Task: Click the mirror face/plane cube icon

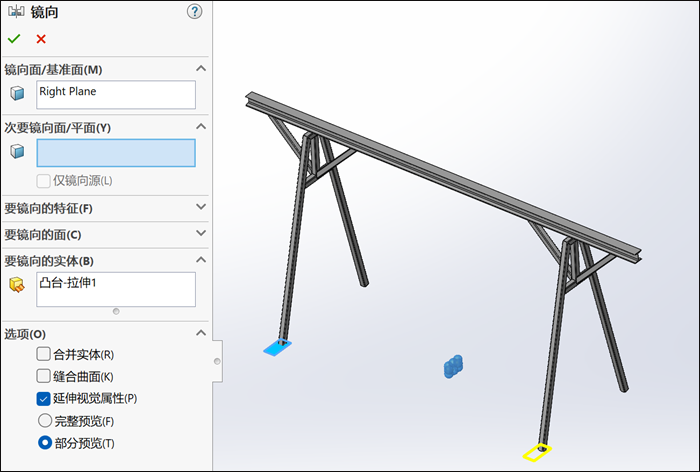Action: pyautogui.click(x=17, y=93)
